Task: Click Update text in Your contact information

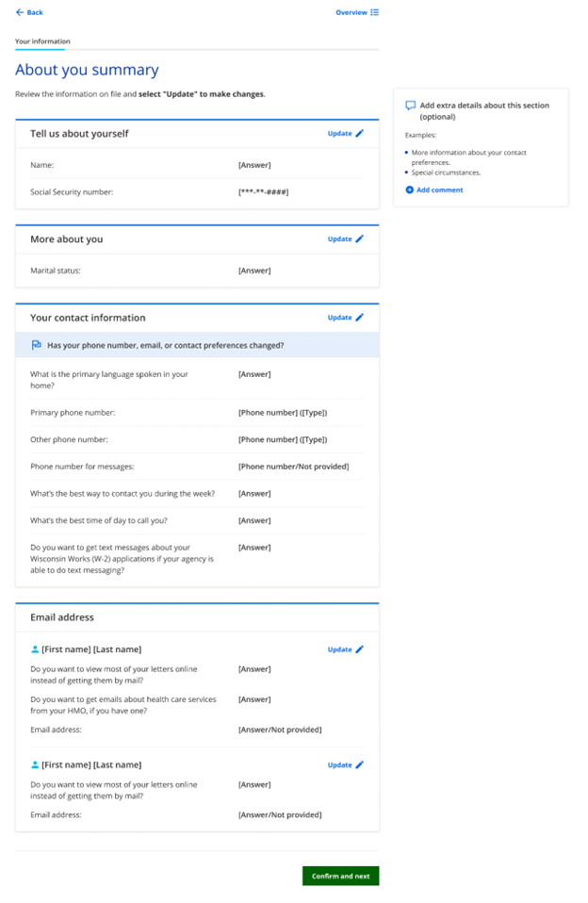Action: [x=339, y=318]
